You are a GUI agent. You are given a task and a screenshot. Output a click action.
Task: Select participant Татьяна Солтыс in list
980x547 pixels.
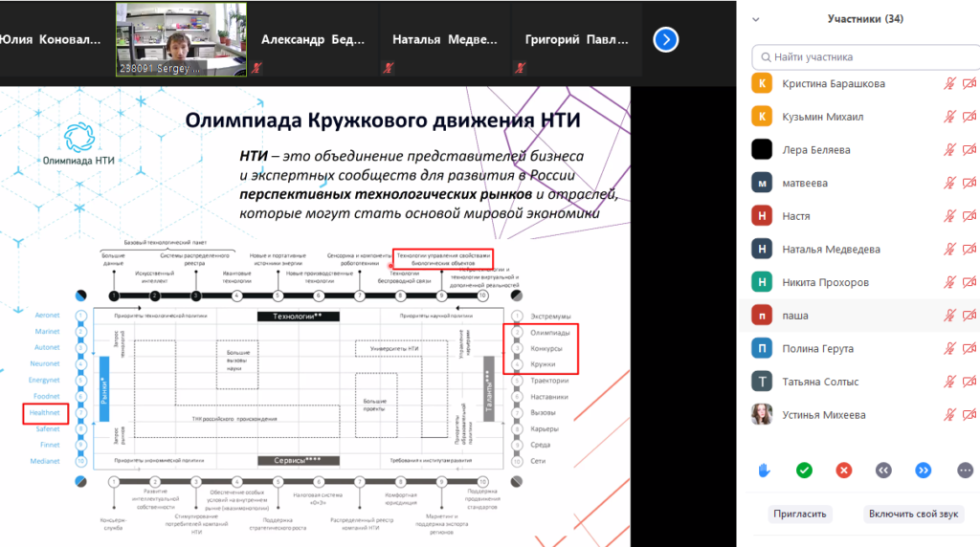pos(862,382)
